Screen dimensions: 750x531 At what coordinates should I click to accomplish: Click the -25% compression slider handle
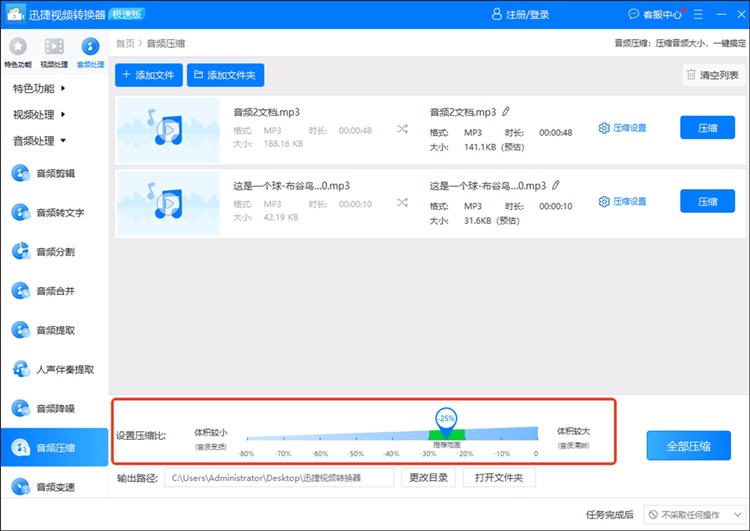point(446,421)
